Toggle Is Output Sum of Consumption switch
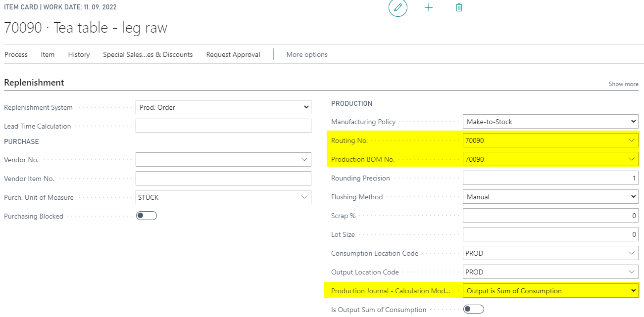This screenshot has width=644, height=317. tap(474, 310)
